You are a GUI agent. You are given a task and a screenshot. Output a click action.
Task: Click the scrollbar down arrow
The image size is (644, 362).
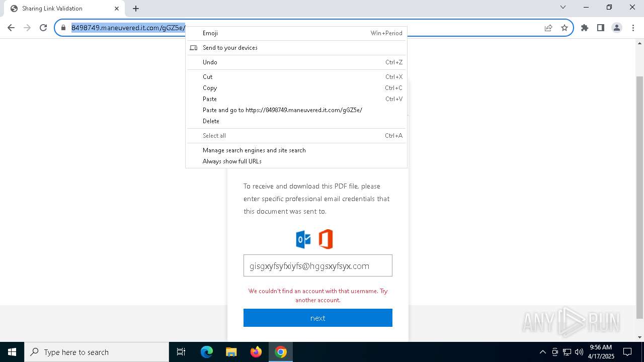click(639, 337)
